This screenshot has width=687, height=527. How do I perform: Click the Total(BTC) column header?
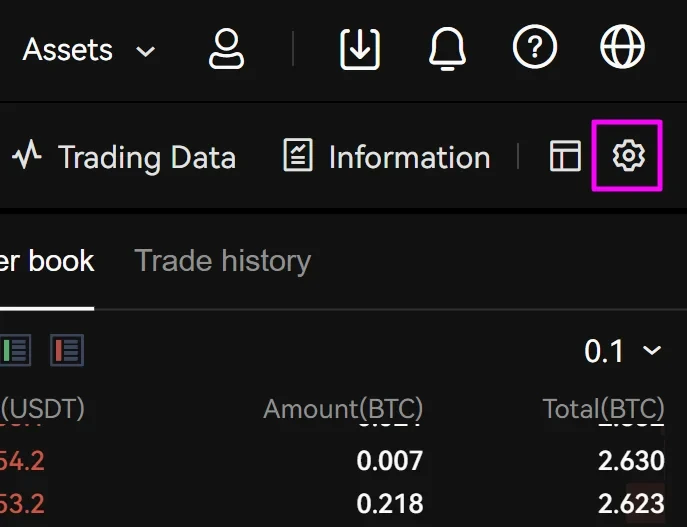click(603, 409)
